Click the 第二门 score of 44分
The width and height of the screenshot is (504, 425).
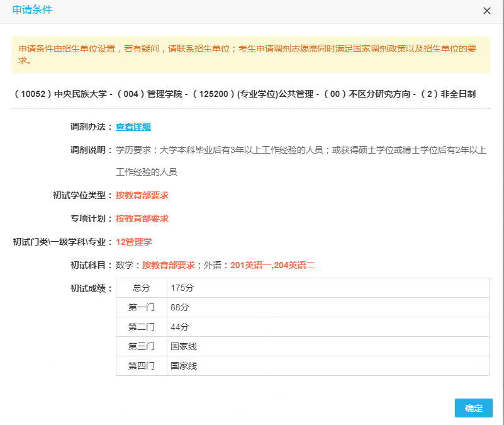point(186,327)
